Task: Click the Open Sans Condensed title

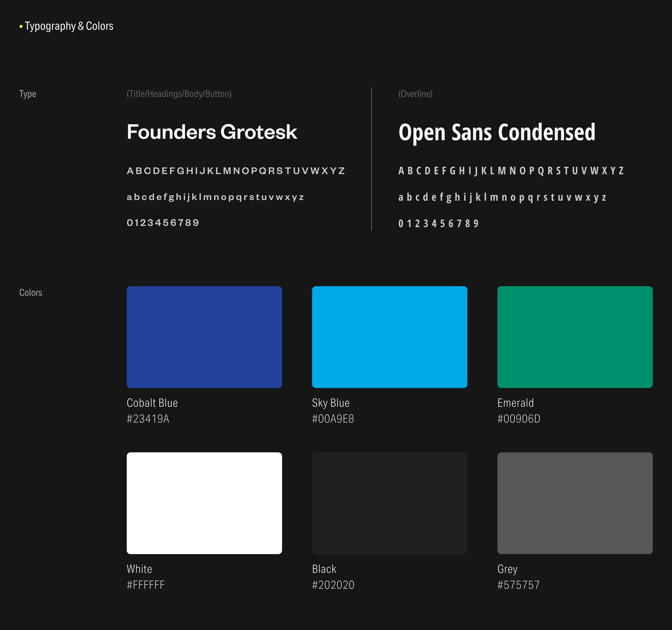Action: tap(497, 132)
